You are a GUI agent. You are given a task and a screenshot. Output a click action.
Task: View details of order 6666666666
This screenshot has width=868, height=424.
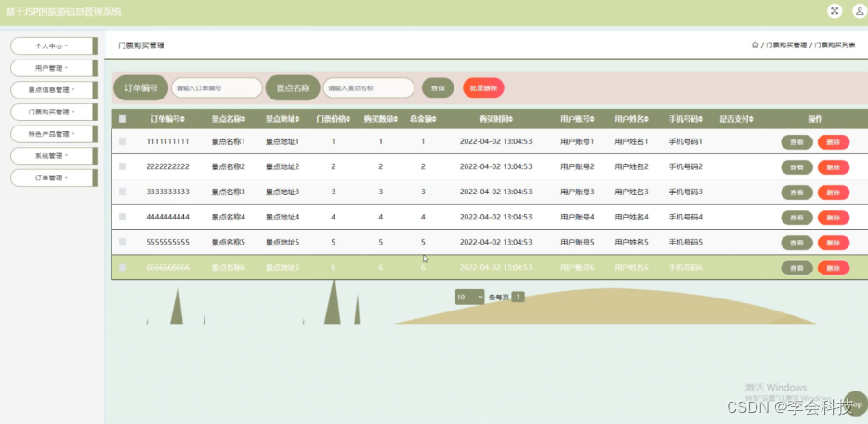tap(796, 268)
